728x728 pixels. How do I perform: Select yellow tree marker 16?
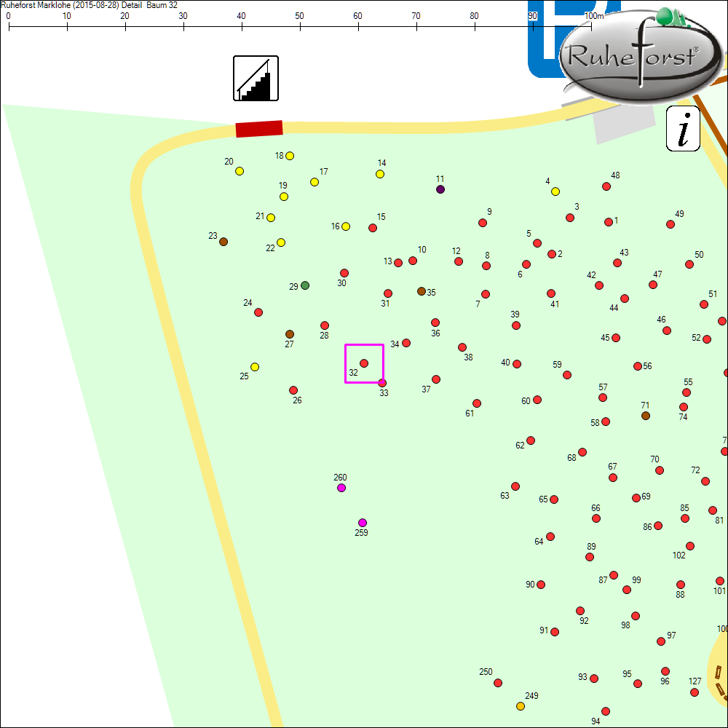coord(346,226)
